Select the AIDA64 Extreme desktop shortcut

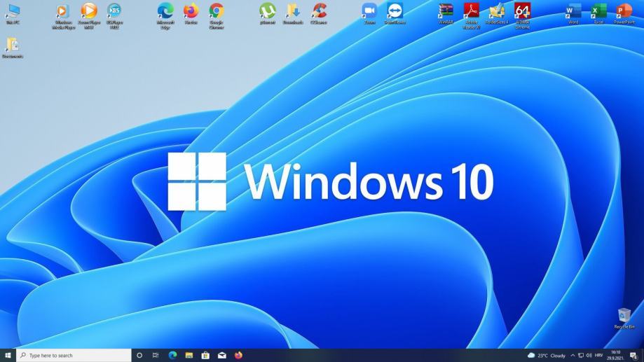[x=523, y=16]
